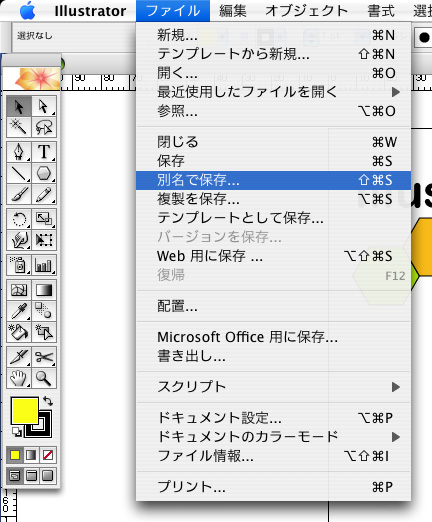Select the Paintbrush tool
432x522 pixels.
[19, 194]
